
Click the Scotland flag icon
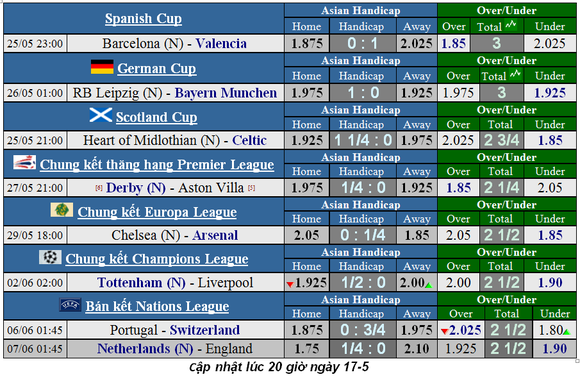coord(101,115)
